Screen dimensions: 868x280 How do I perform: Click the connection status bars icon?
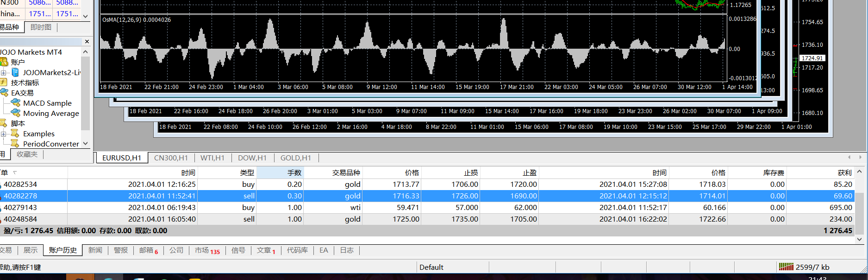pyautogui.click(x=786, y=267)
